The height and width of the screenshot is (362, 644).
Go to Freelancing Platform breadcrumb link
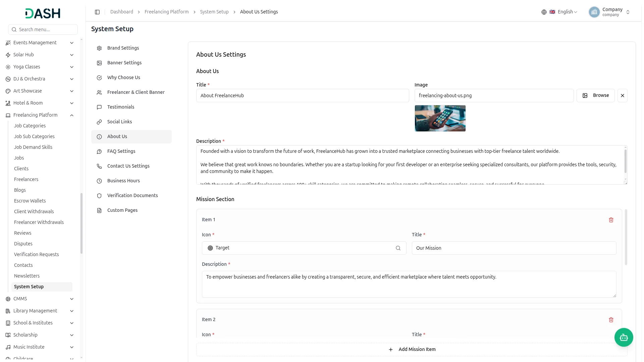click(x=167, y=12)
